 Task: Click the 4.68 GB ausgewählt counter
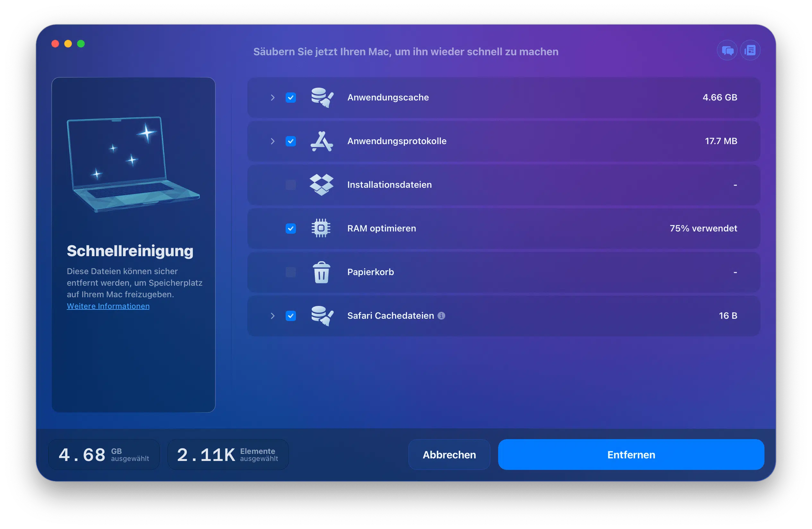pyautogui.click(x=104, y=455)
